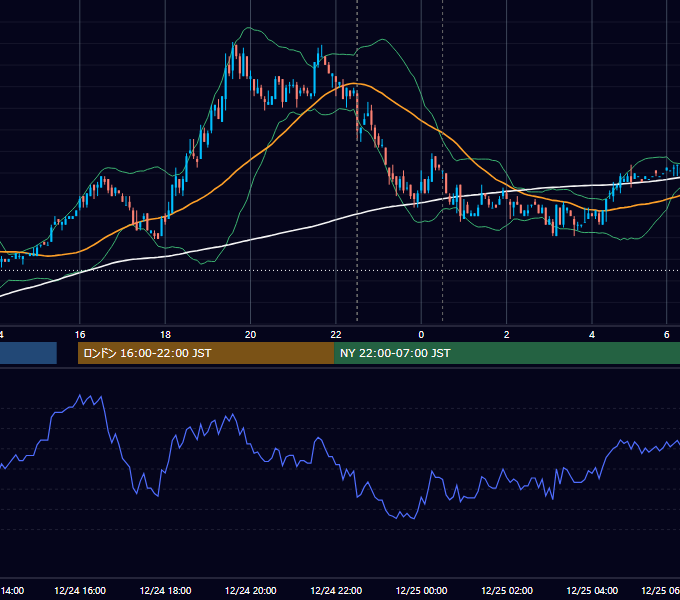Screen dimensions: 680x600
Task: Click the 12/24 18:00 date label
Action: pyautogui.click(x=165, y=590)
